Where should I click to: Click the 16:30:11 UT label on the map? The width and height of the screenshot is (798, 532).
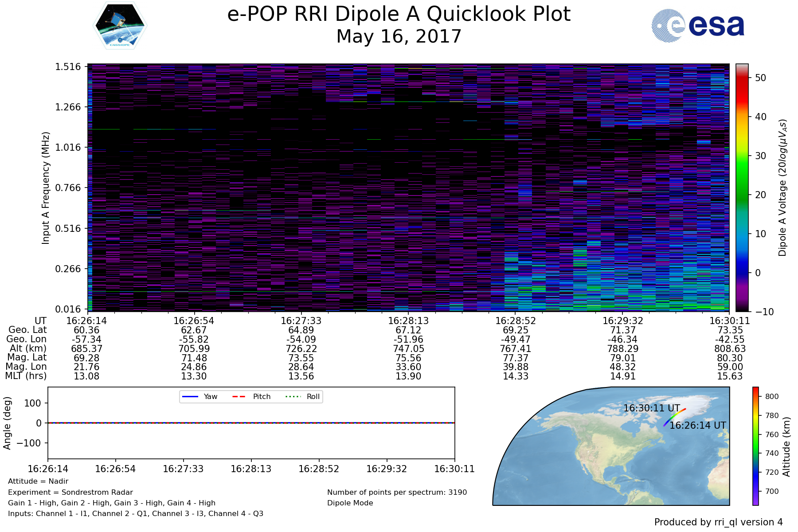click(x=651, y=408)
